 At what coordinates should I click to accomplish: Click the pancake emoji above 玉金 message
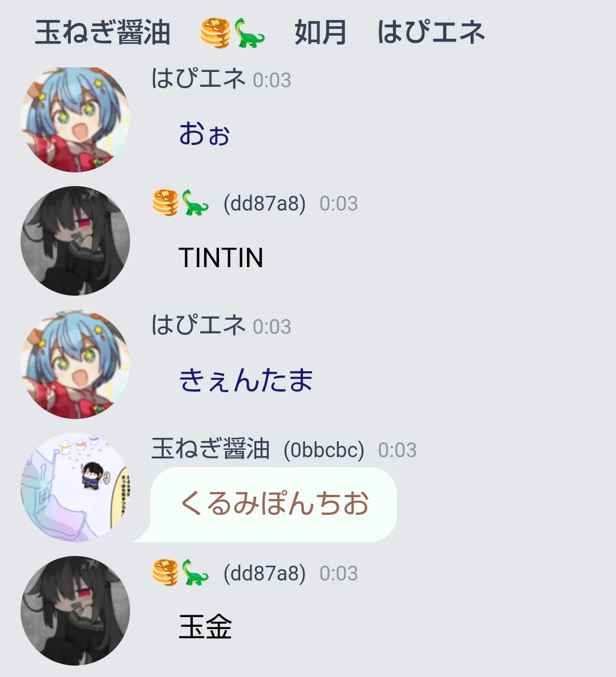(165, 573)
